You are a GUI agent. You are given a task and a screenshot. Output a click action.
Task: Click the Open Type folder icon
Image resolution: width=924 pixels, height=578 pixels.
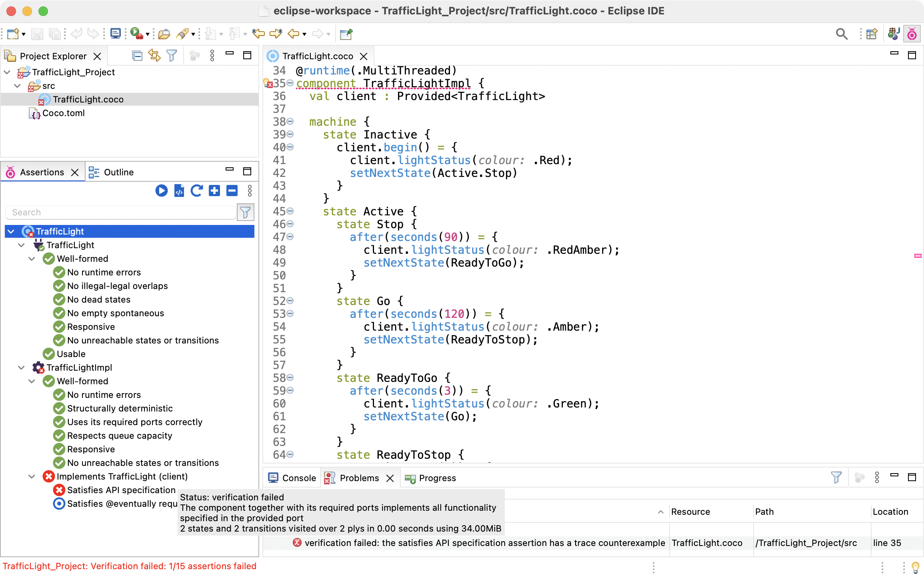[x=164, y=34]
